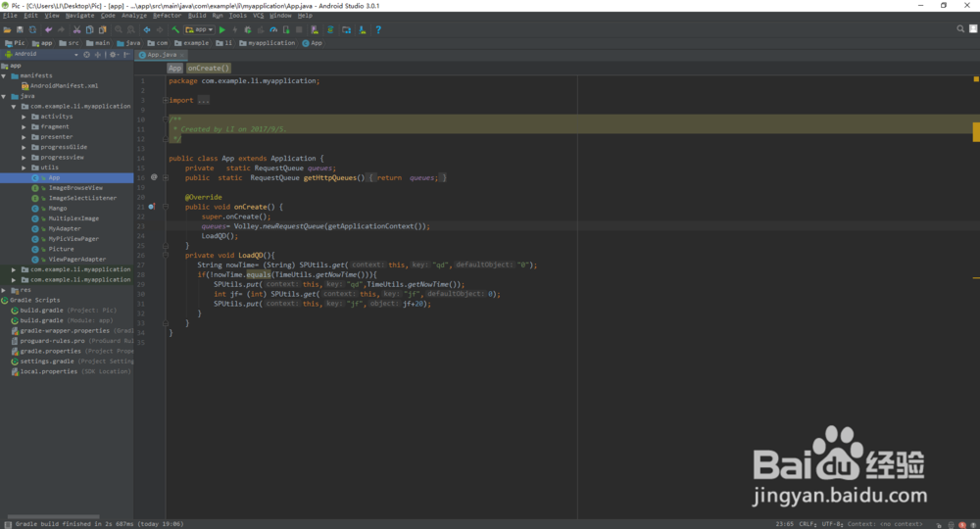Click the Hector inspector icon in status bar

coord(952,525)
